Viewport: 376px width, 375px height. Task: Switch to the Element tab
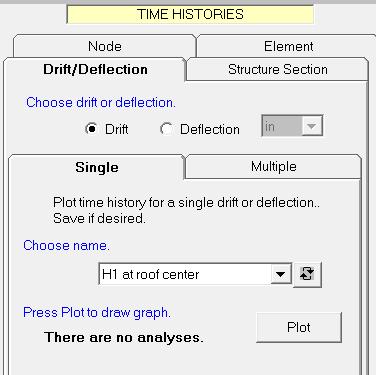pos(288,46)
